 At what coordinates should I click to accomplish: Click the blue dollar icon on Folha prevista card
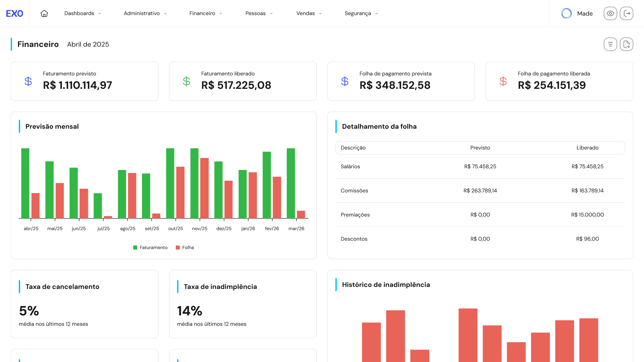coord(345,81)
